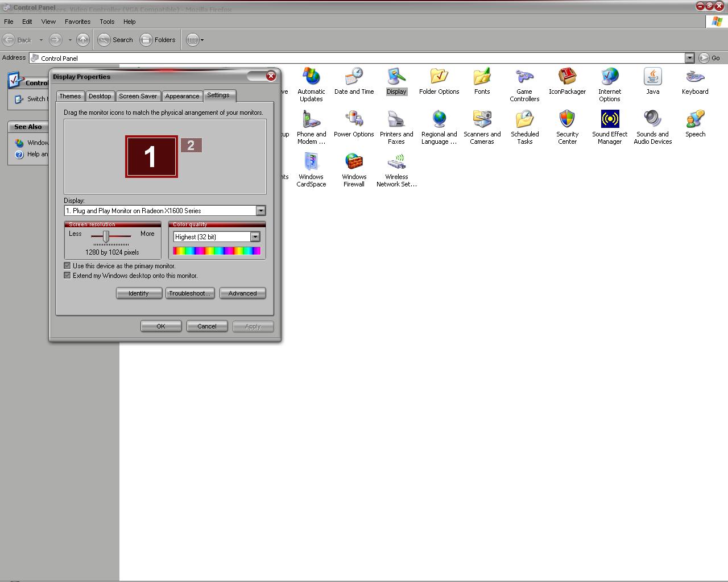Viewport: 728px width, 582px height.
Task: Open the Java control panel icon
Action: pyautogui.click(x=652, y=81)
